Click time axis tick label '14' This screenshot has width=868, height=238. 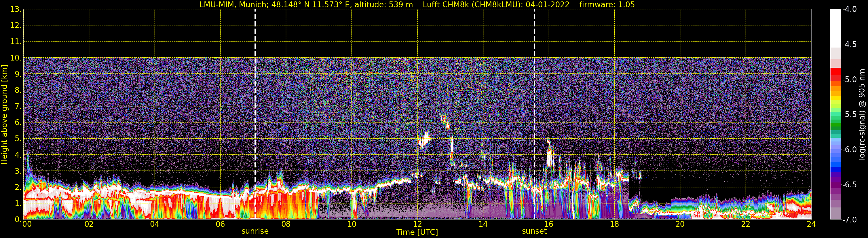point(483,224)
